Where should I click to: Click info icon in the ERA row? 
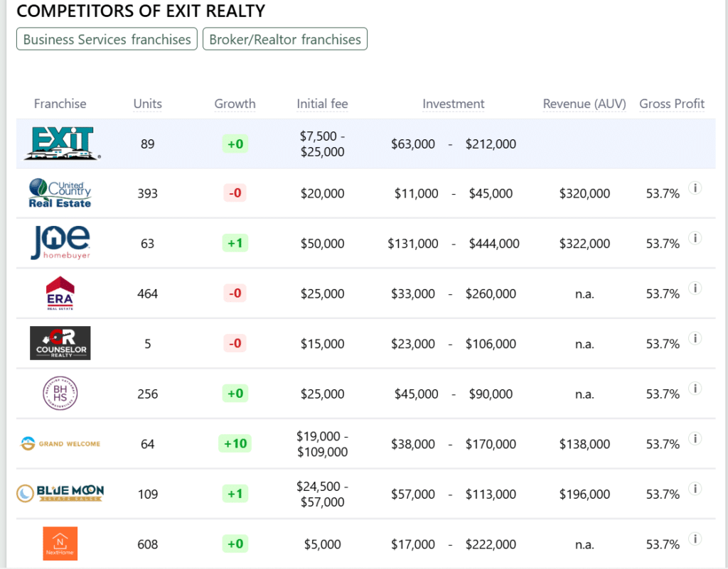pyautogui.click(x=695, y=288)
